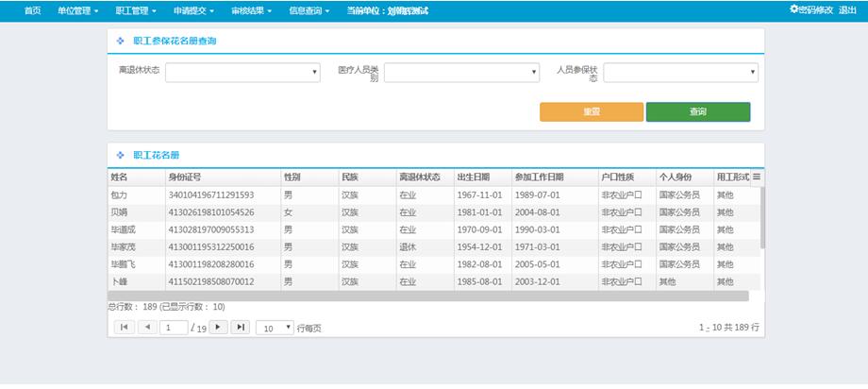The height and width of the screenshot is (389, 868).
Task: Click icon beside 职工参保花名册查询 title
Action: pos(120,42)
